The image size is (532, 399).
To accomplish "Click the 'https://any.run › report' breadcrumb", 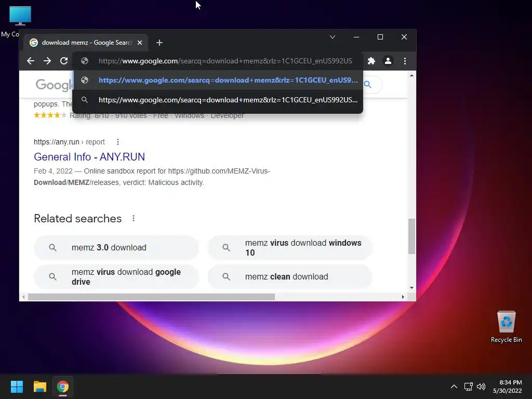I will [69, 142].
